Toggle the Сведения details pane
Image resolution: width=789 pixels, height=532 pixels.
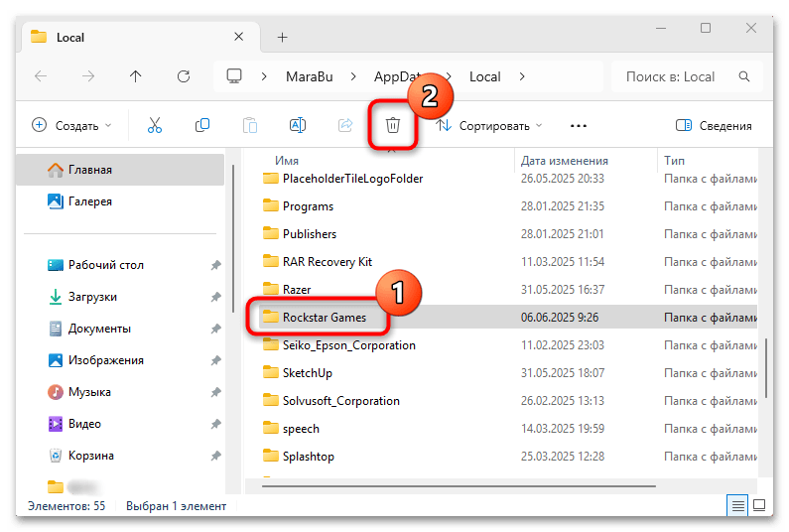click(x=713, y=126)
